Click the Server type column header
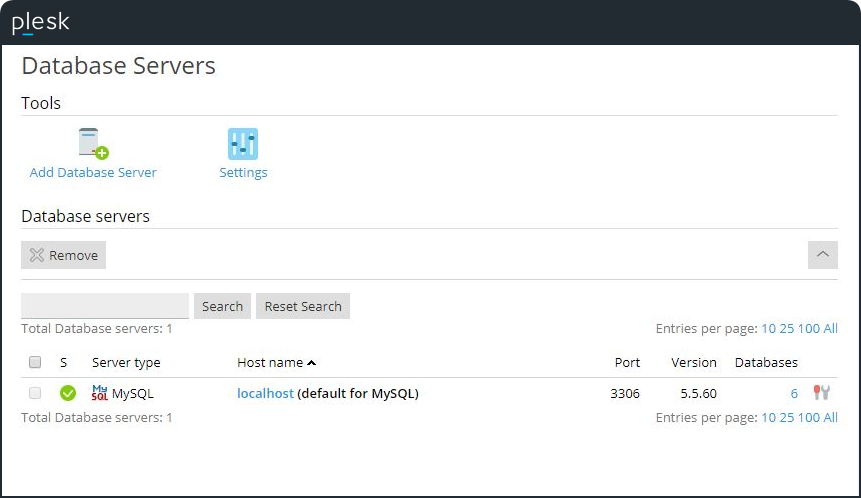 coord(126,362)
